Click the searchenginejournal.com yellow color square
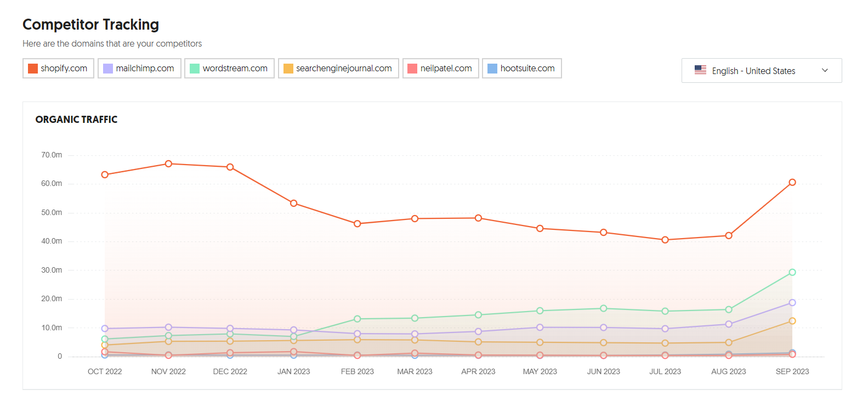This screenshot has height=395, width=868. click(288, 69)
